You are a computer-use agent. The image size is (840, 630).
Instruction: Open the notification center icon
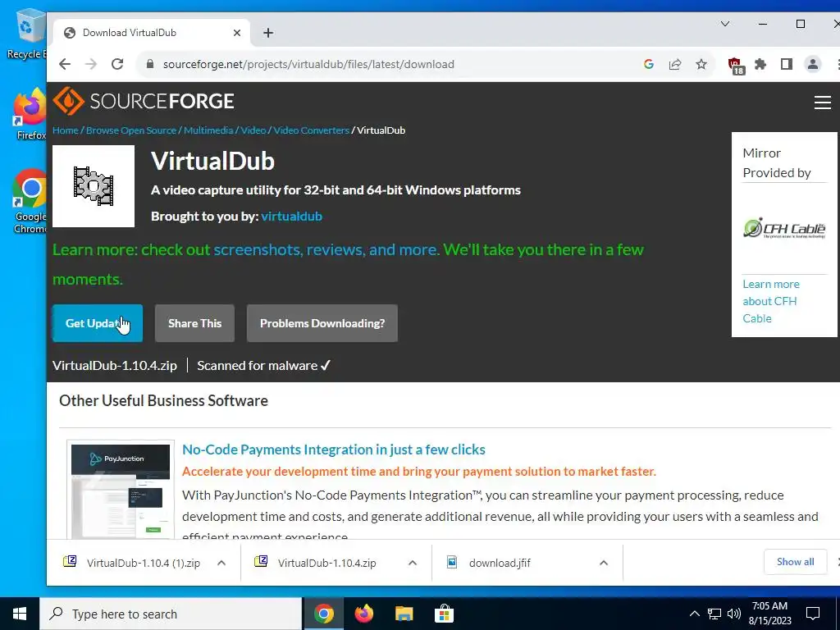pyautogui.click(x=813, y=614)
